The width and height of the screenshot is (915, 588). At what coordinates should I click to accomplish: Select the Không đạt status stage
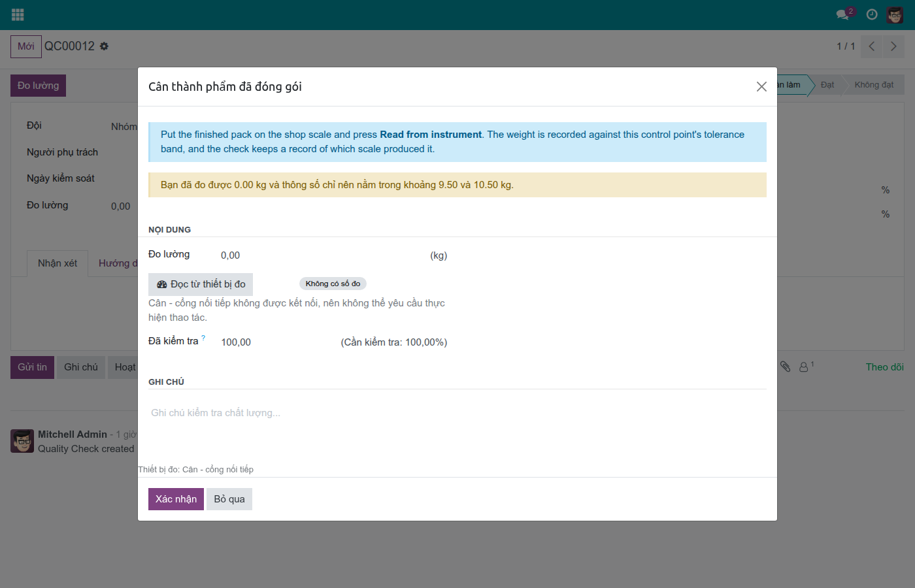coord(874,85)
